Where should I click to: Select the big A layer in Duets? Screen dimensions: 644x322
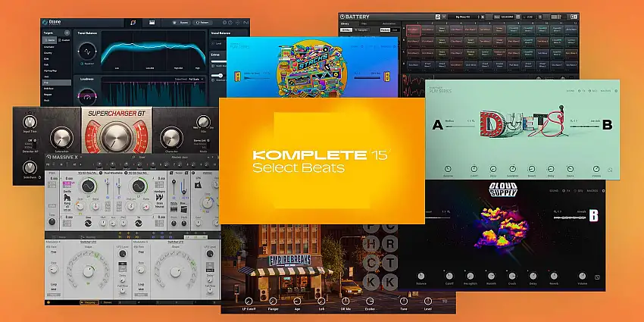(438, 125)
